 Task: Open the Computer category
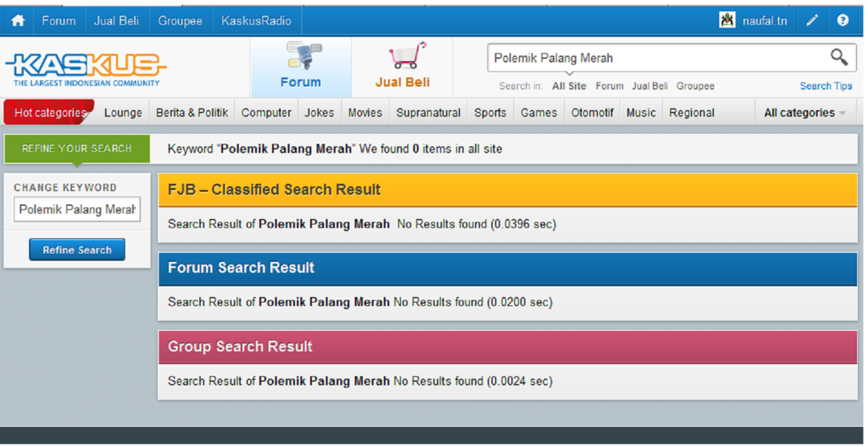pos(267,113)
